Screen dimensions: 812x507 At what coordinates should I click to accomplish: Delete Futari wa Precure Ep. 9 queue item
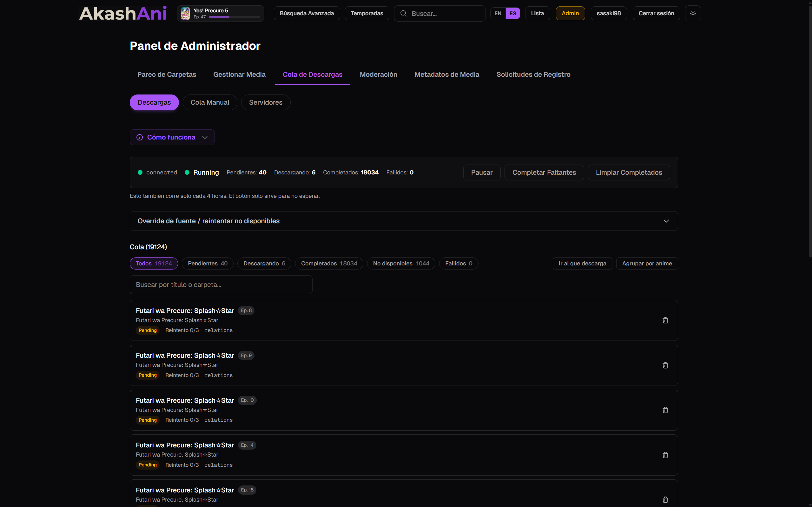[665, 365]
